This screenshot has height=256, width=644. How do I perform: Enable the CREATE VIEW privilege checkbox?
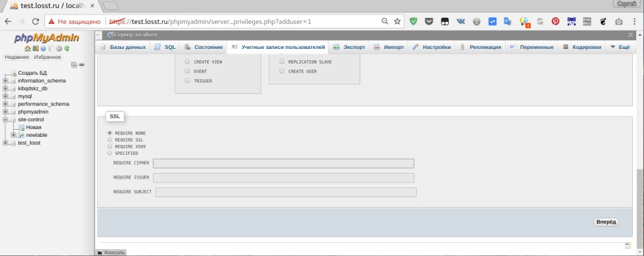click(x=187, y=62)
